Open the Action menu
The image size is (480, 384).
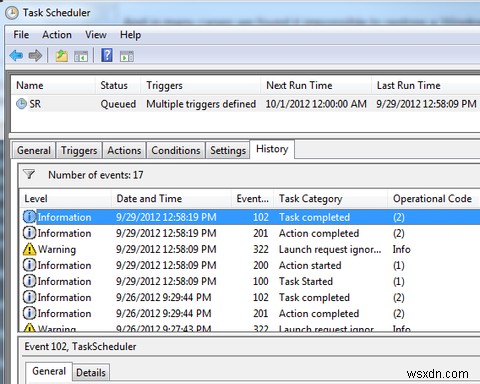57,35
